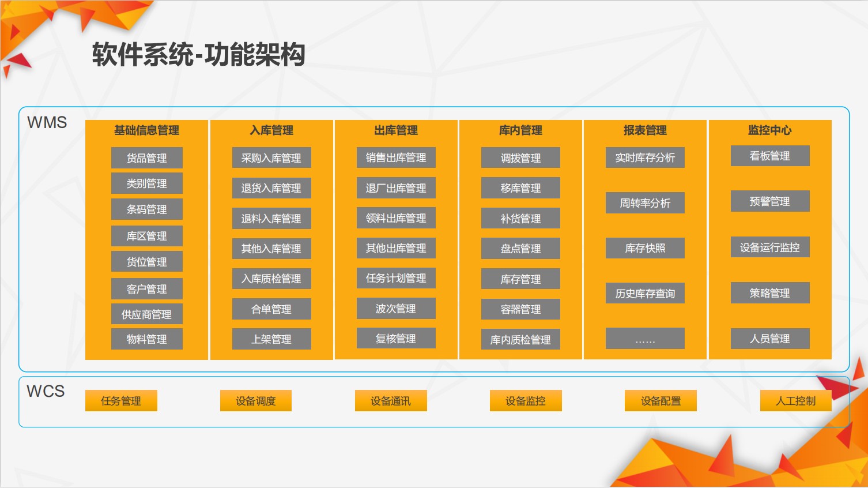868x488 pixels.
Task: Select the 实时库存分析 box
Action: click(645, 157)
